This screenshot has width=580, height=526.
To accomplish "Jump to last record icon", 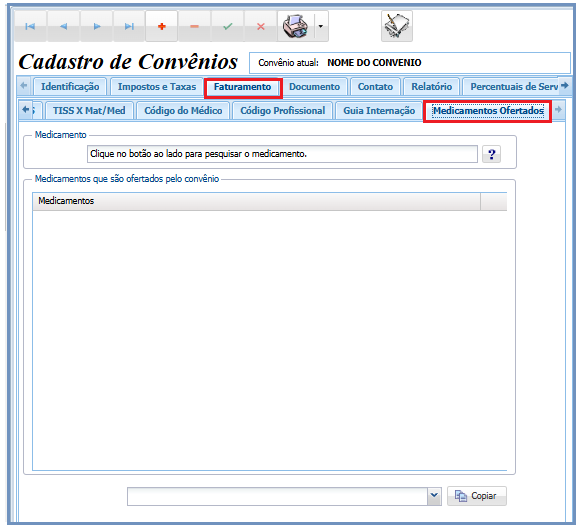I will click(x=129, y=26).
